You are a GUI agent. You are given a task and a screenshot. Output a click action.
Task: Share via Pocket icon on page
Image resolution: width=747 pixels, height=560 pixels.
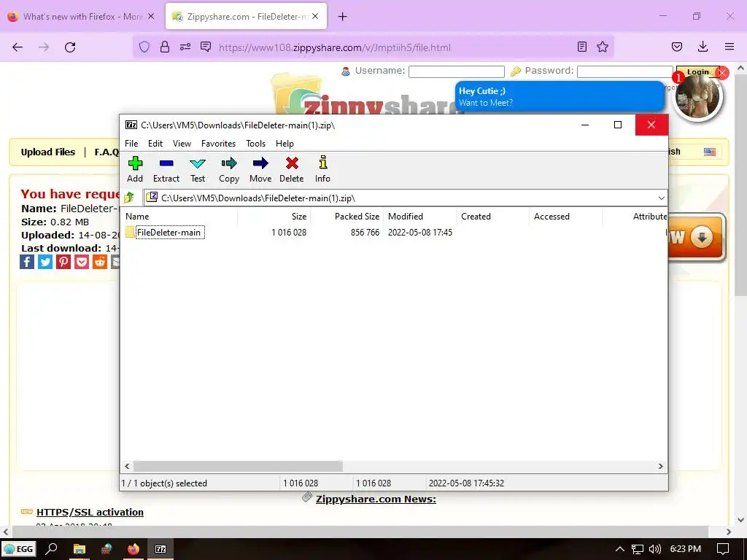(x=82, y=262)
